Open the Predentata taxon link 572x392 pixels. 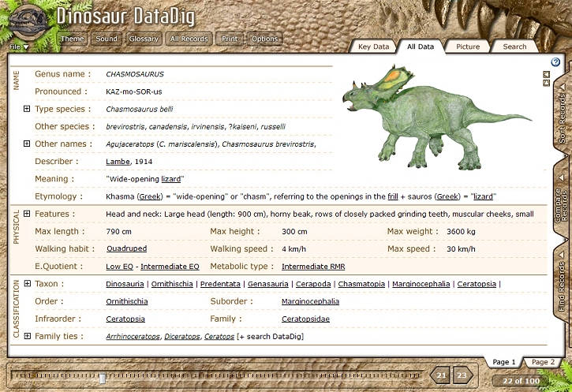pos(220,284)
